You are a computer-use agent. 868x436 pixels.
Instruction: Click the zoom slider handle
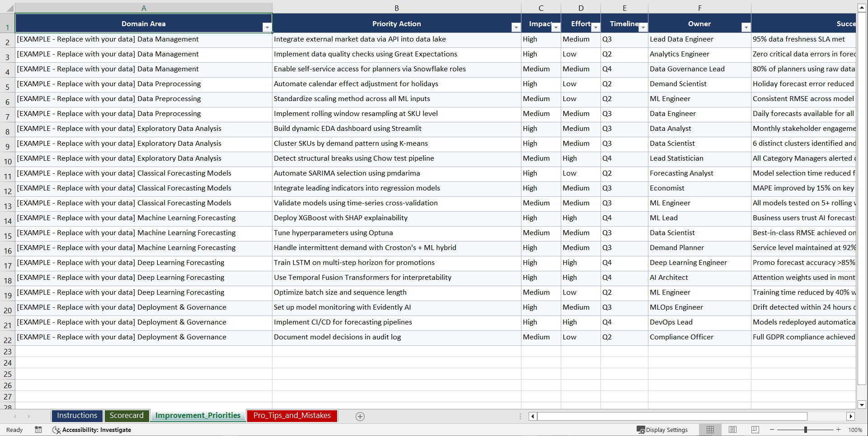806,430
